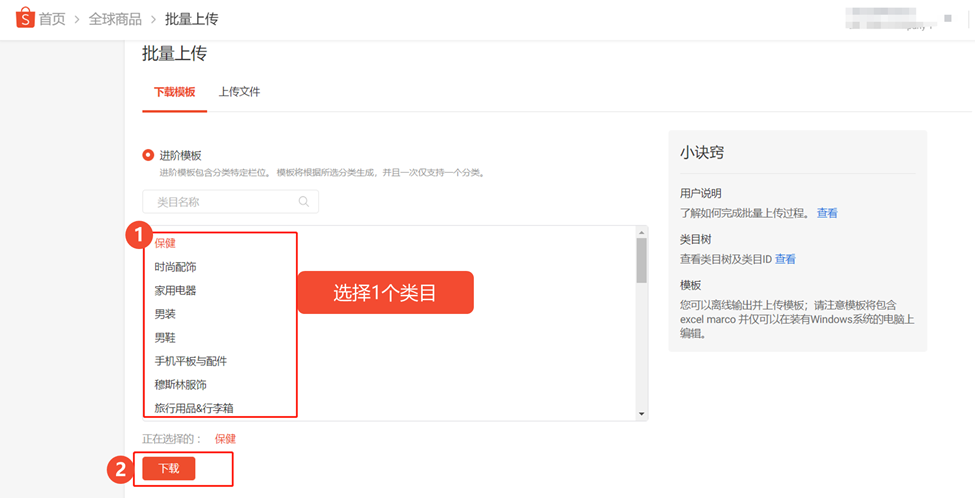The height and width of the screenshot is (498, 975).
Task: Click the category list scroll up arrow
Action: click(x=641, y=232)
